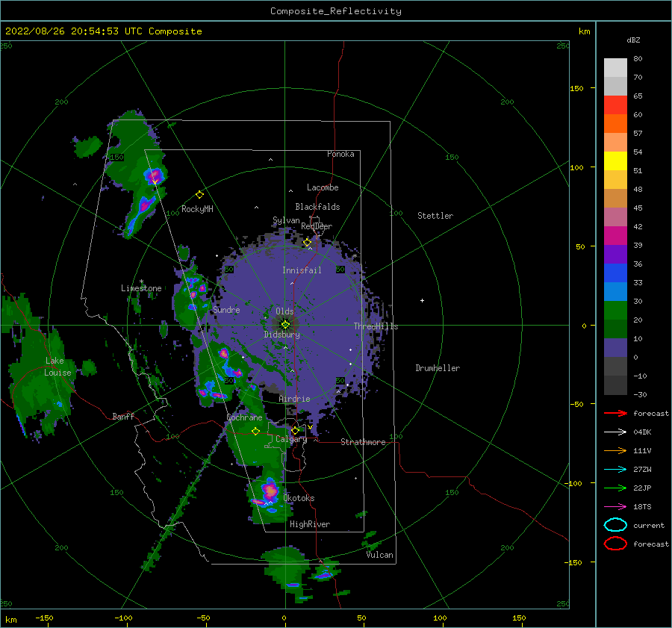Click the intense storm cell west of Okotoks
This screenshot has height=628, width=672.
pyautogui.click(x=270, y=490)
